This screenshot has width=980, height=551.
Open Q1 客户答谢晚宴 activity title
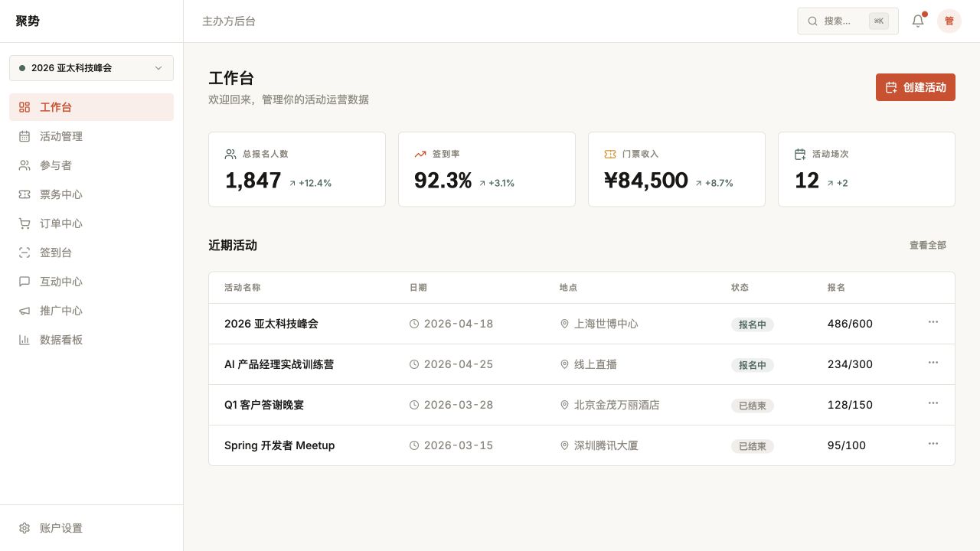[x=264, y=405]
